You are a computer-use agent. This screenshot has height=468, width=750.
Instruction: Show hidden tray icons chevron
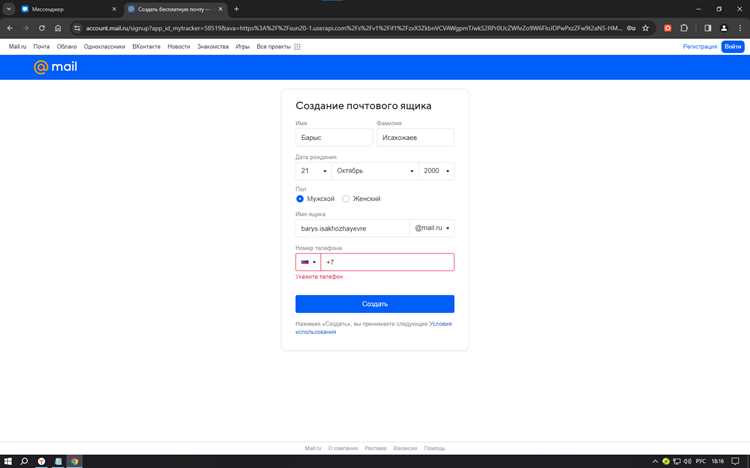(x=655, y=461)
